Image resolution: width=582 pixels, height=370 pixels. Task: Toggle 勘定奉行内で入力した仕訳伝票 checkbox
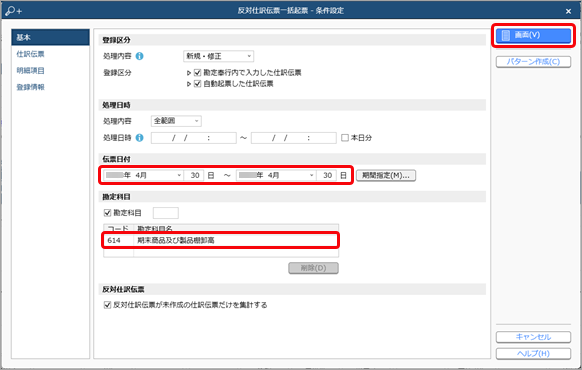(x=197, y=73)
